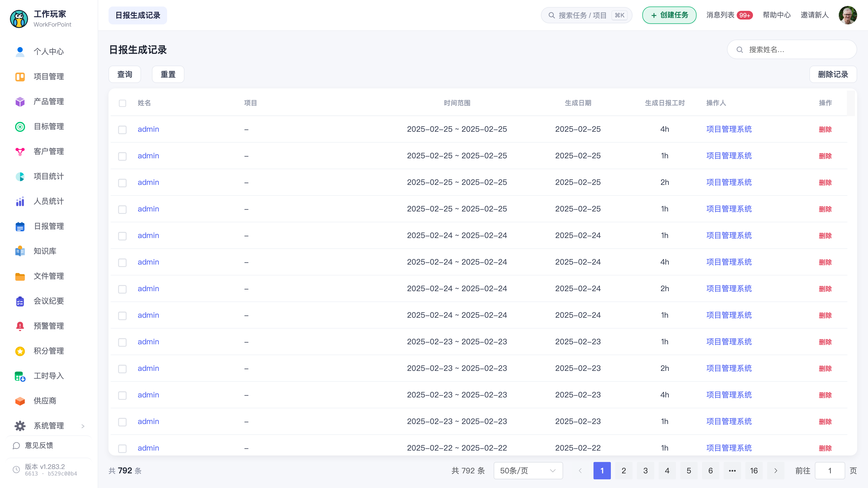868x488 pixels.
Task: Check the 2025-02-22 row checkbox
Action: click(122, 449)
